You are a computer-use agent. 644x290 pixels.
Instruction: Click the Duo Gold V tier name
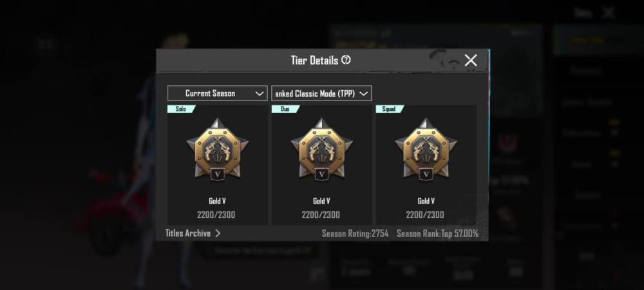tap(321, 201)
